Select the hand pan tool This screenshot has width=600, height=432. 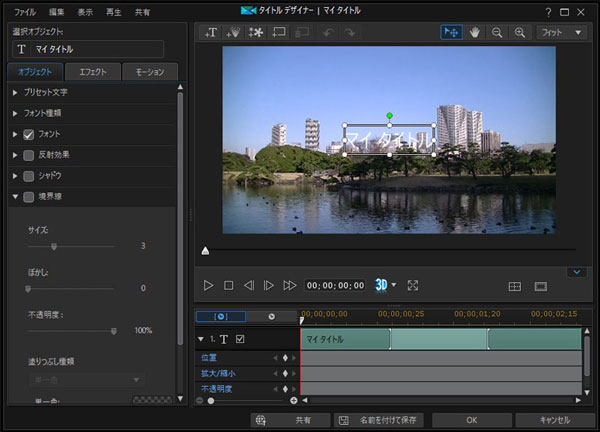pos(474,33)
